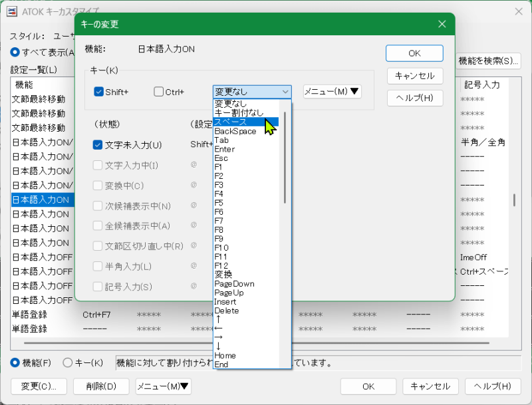The height and width of the screenshot is (405, 532).
Task: Click キャンセル in the キーの変更 dialog
Action: pos(415,76)
